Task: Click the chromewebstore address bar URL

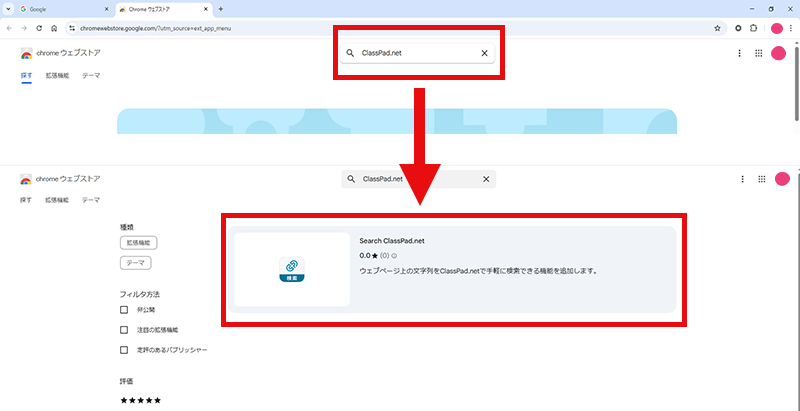Action: (x=155, y=29)
